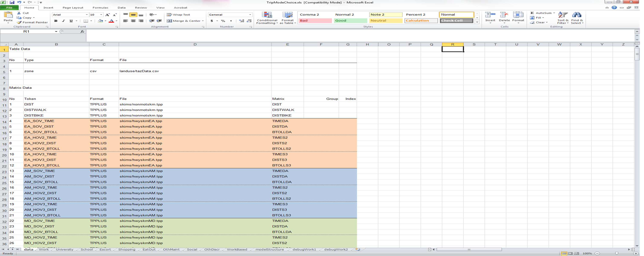The height and width of the screenshot is (256, 644).
Task: Click Format as Table icon
Action: 287,15
